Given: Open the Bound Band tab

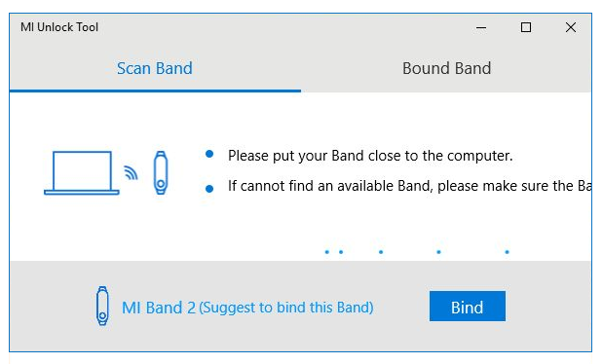Looking at the screenshot, I should pyautogui.click(x=446, y=68).
